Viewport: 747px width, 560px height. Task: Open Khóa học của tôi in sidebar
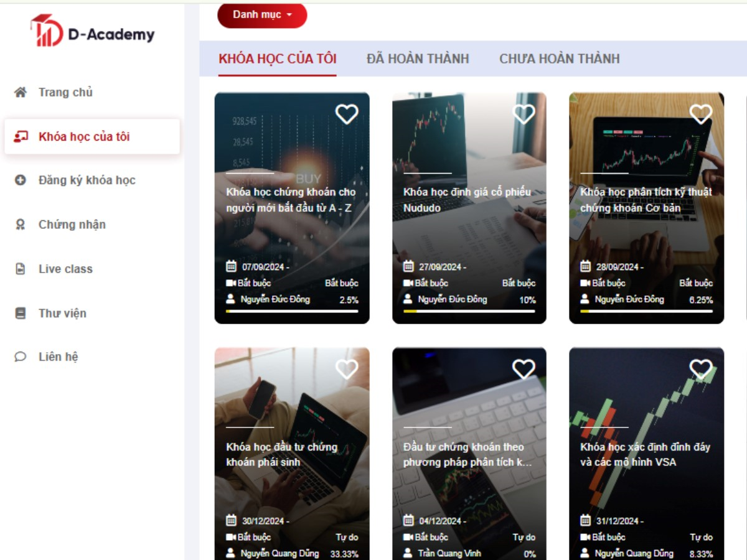tap(92, 136)
